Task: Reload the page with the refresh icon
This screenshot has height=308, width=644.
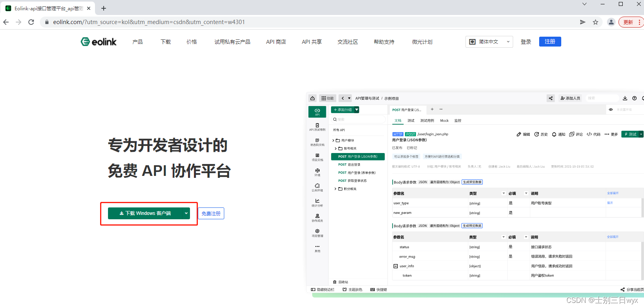Action: click(31, 22)
